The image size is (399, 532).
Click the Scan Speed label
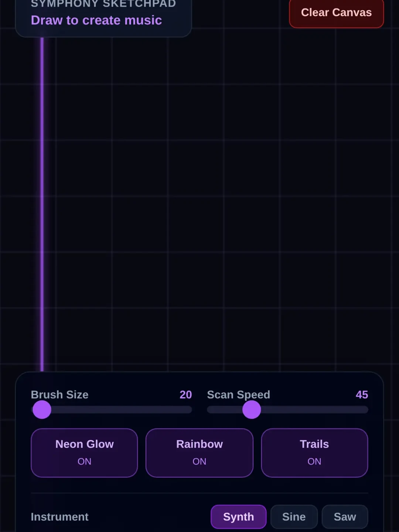pyautogui.click(x=238, y=395)
